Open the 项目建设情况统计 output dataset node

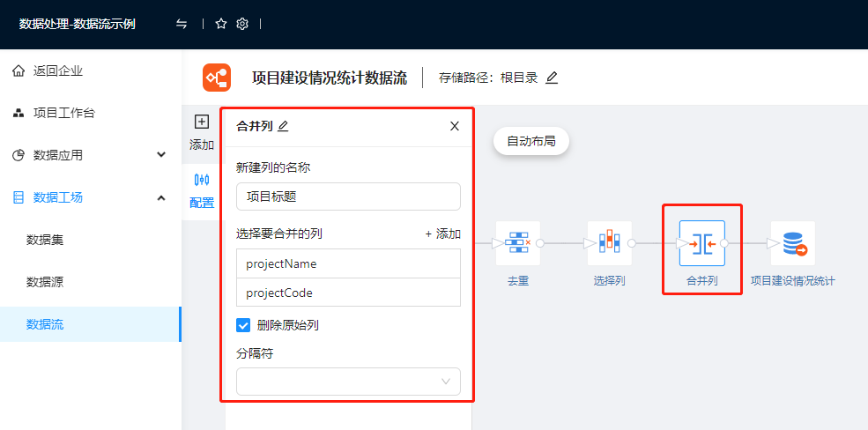pos(792,243)
